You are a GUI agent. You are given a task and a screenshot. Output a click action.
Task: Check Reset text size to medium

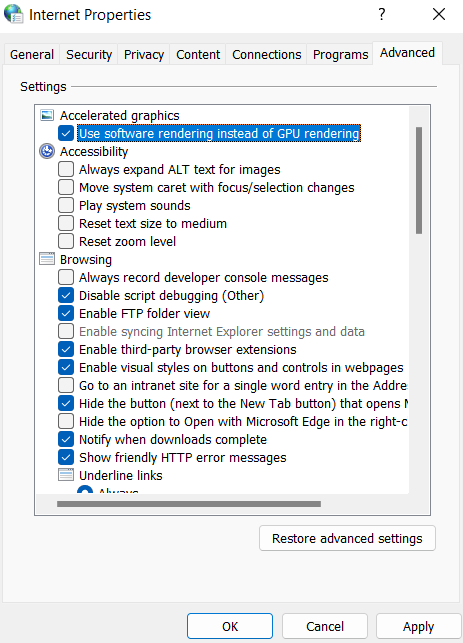(x=66, y=223)
